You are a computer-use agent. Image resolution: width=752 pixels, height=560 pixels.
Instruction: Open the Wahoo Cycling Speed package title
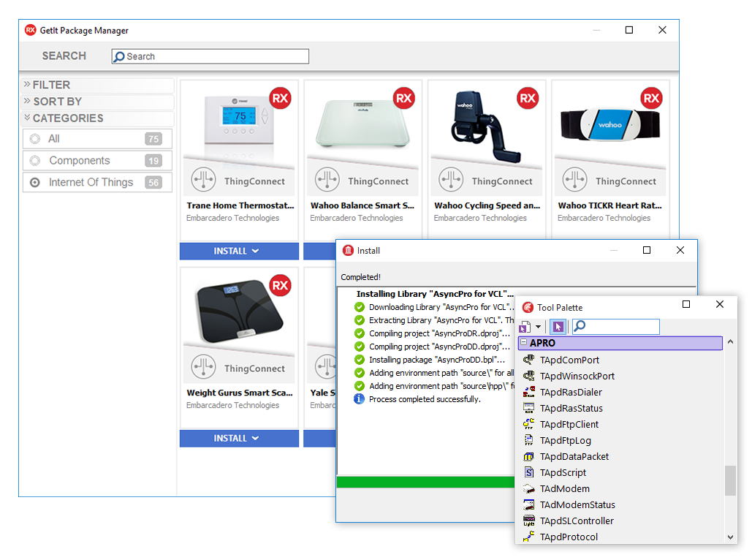[x=487, y=205]
